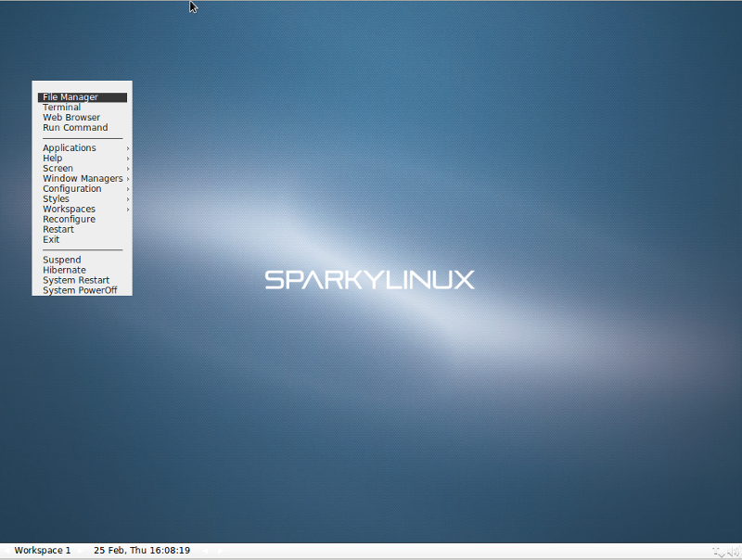This screenshot has width=742, height=560.
Task: Select Run Command in the menu
Action: tap(83, 128)
